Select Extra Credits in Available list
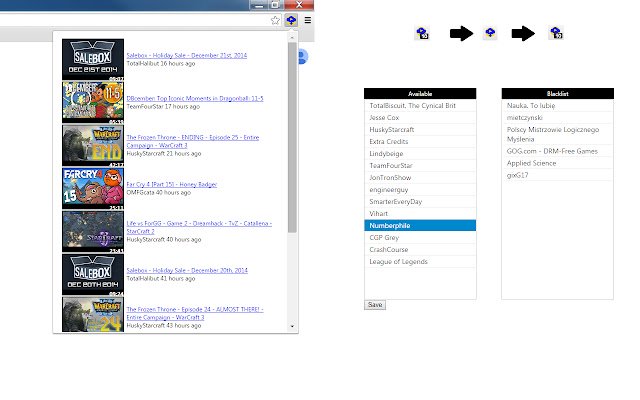Screen dimensions: 640x400 [x=420, y=142]
